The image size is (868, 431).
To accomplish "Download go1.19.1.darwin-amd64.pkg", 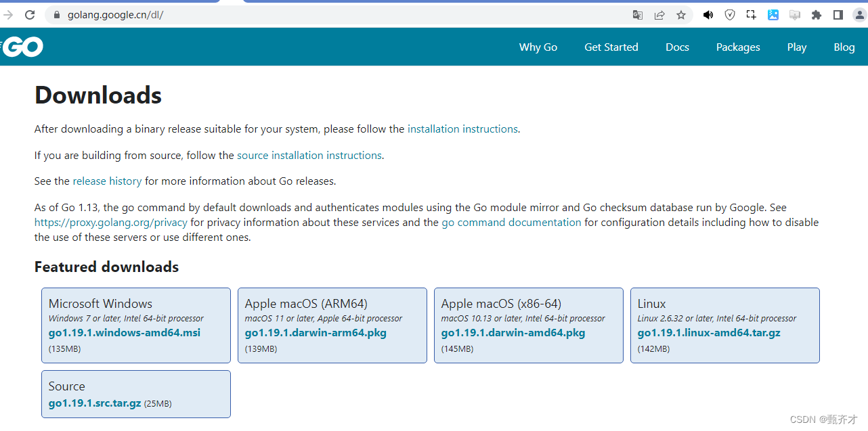I will pos(513,333).
